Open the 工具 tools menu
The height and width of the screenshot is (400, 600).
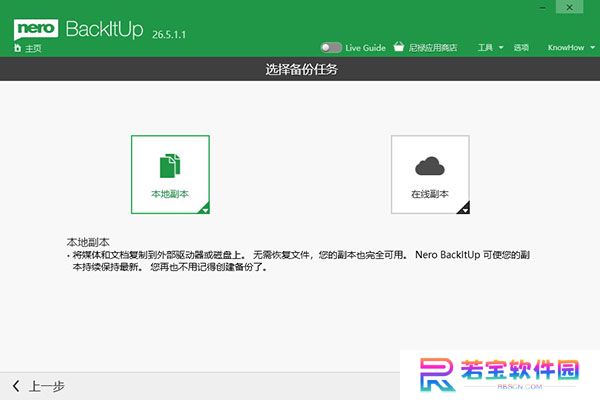[485, 48]
